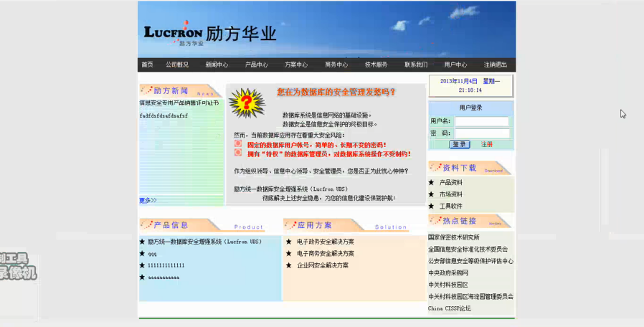Viewport: 644px width, 327px height.
Task: Click star icon beside qqq
Action: pos(142,253)
